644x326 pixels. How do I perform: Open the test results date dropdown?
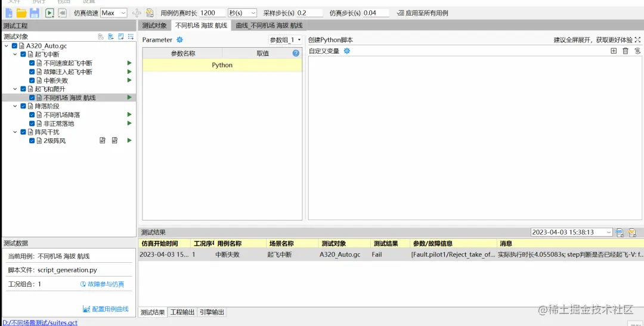(x=571, y=232)
